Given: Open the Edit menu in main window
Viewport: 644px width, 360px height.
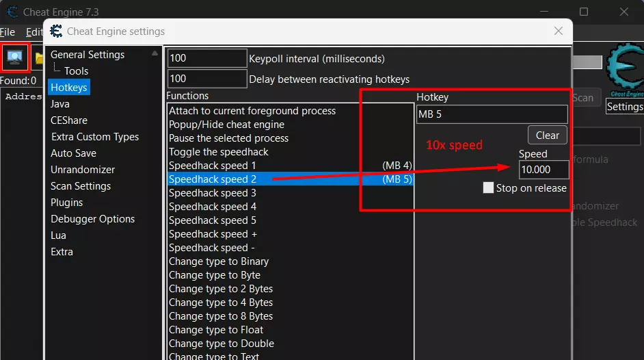Looking at the screenshot, I should pos(34,32).
